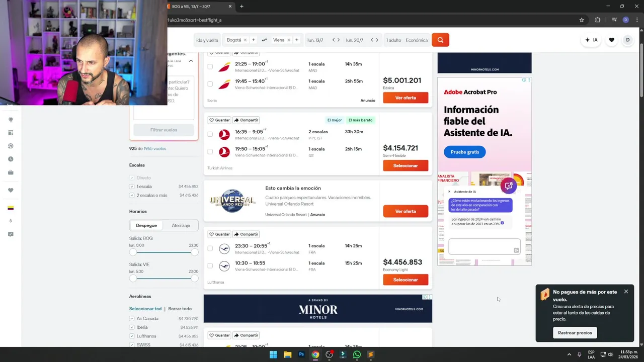644x362 pixels.
Task: Open the IA assistant sparkle button
Action: click(x=591, y=40)
